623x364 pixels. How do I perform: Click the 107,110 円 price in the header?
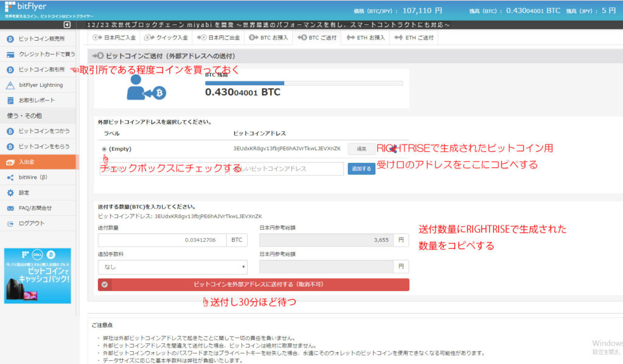422,11
